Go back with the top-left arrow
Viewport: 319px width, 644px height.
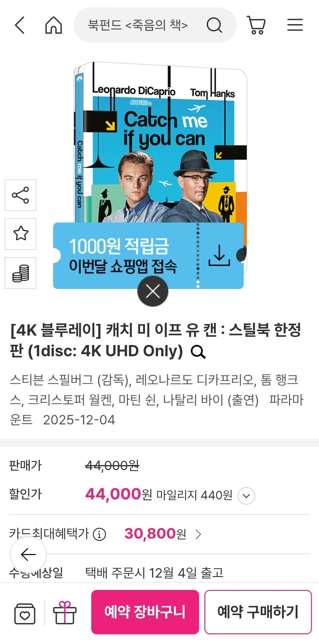pyautogui.click(x=19, y=25)
